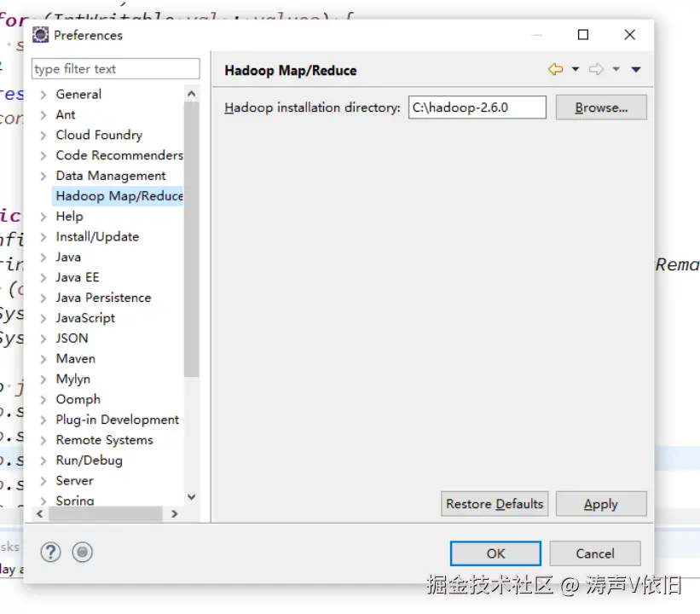700x614 pixels.
Task: Click horizontal scrollbar right arrow
Action: pyautogui.click(x=175, y=514)
